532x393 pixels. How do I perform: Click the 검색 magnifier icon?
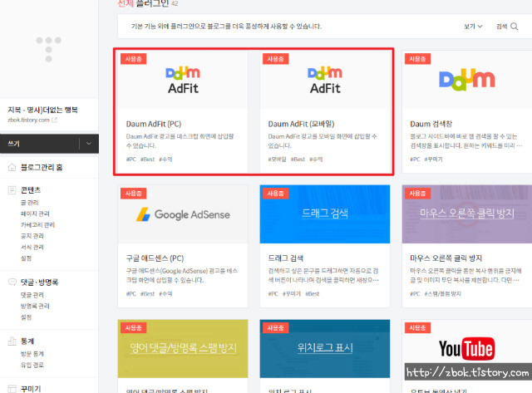[x=515, y=27]
